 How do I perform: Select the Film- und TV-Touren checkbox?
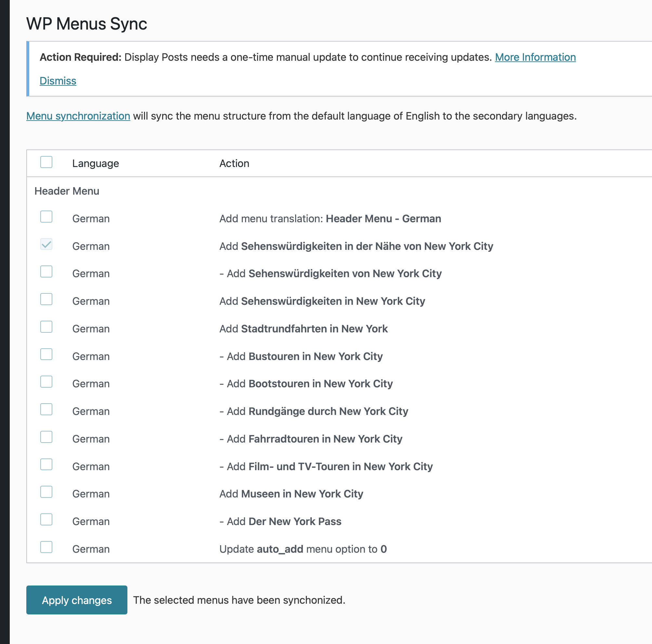point(46,465)
